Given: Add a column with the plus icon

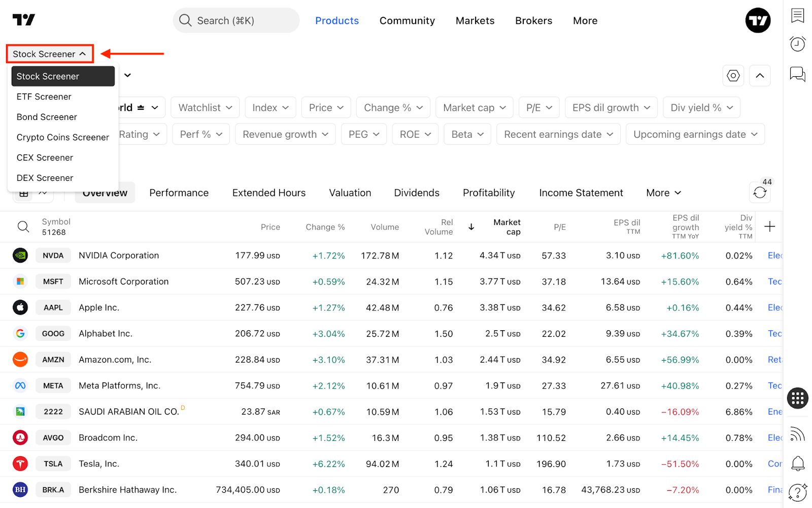Looking at the screenshot, I should (x=769, y=227).
